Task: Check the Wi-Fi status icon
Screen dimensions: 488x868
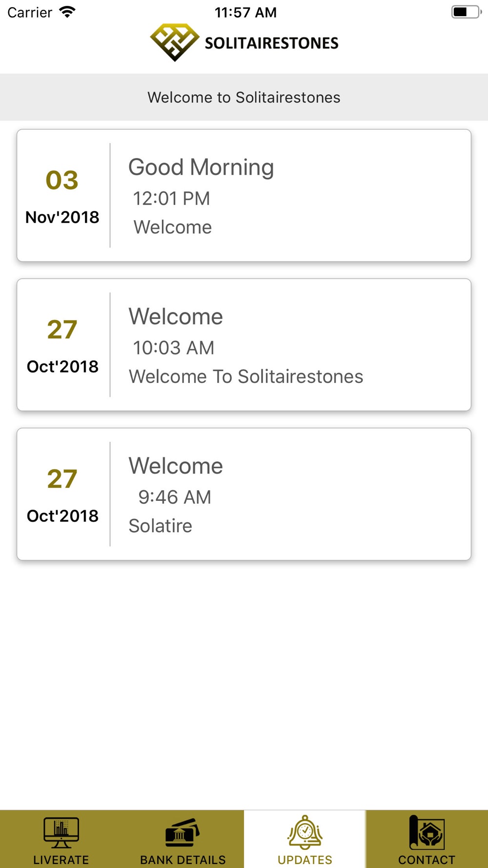Action: point(67,12)
